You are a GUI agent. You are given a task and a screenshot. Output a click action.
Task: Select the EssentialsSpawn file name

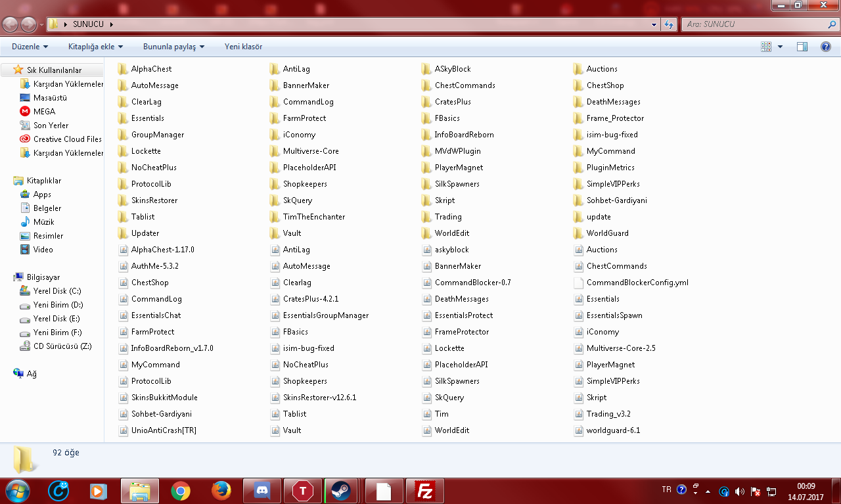click(614, 315)
